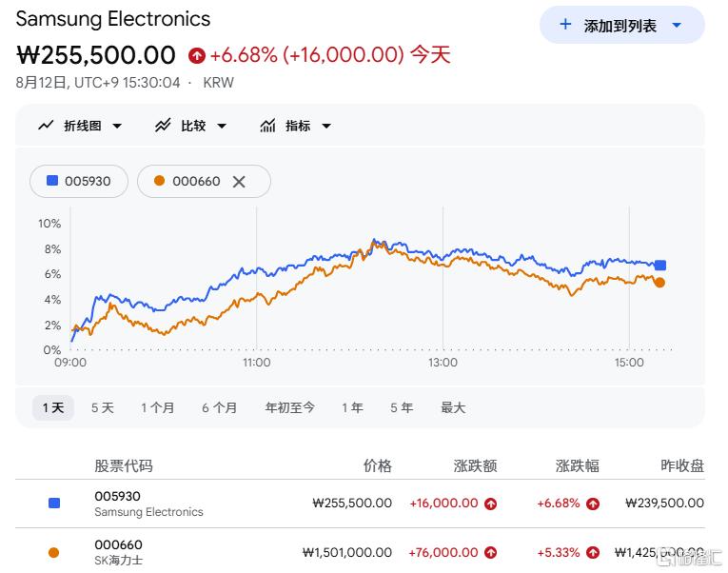The height and width of the screenshot is (573, 728).
Task: Select the 最大 time range tab
Action: tap(453, 407)
